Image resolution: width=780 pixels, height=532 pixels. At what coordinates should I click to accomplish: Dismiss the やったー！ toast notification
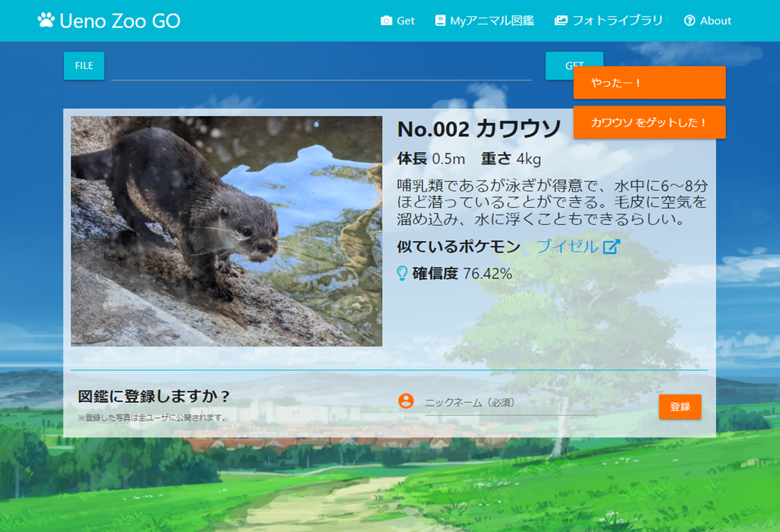click(649, 83)
